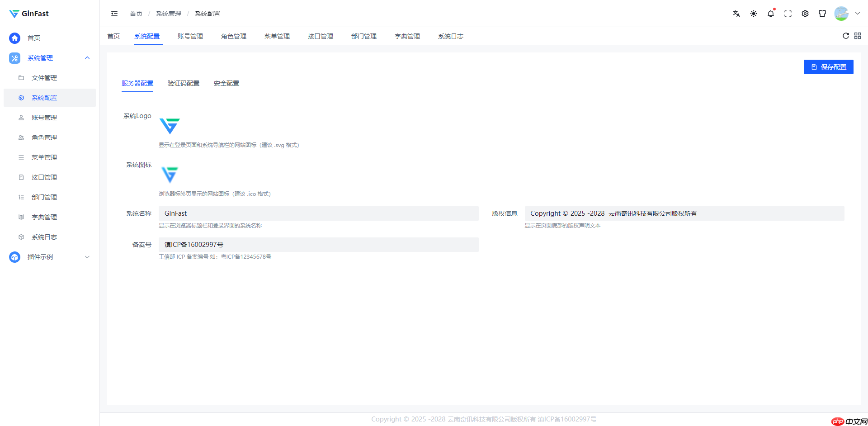
Task: Open the theme skin icon
Action: 822,14
